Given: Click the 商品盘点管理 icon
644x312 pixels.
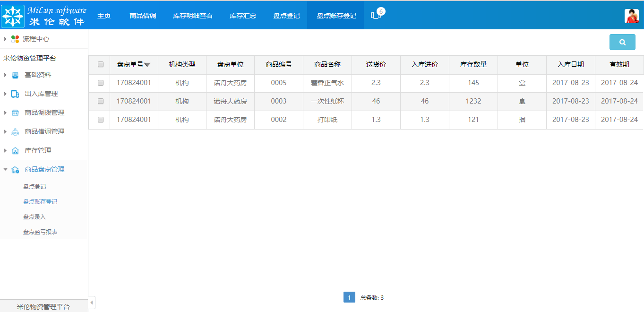Looking at the screenshot, I should pyautogui.click(x=14, y=169).
